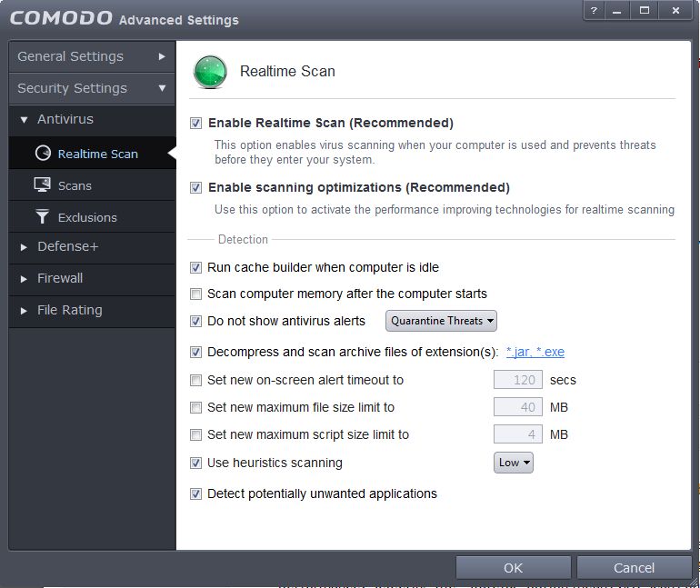The height and width of the screenshot is (588, 700).
Task: Click the Realtime Scan clock icon in sidebar
Action: pos(43,153)
